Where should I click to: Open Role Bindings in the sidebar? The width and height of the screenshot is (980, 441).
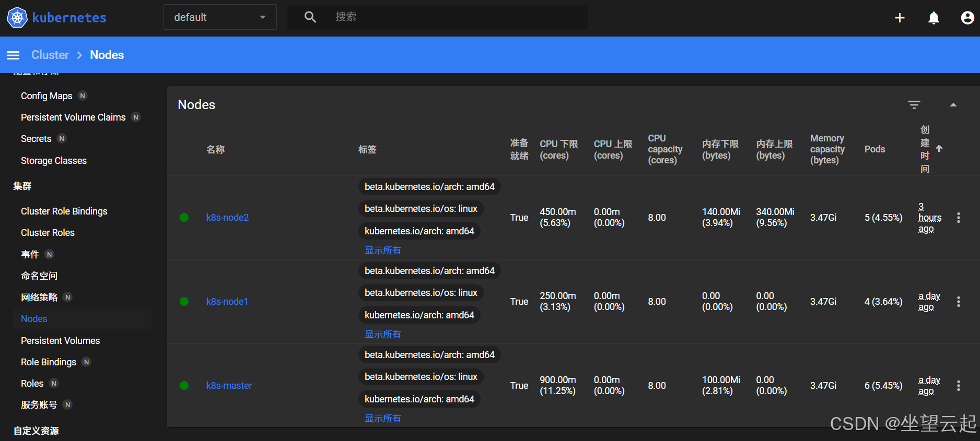click(49, 362)
